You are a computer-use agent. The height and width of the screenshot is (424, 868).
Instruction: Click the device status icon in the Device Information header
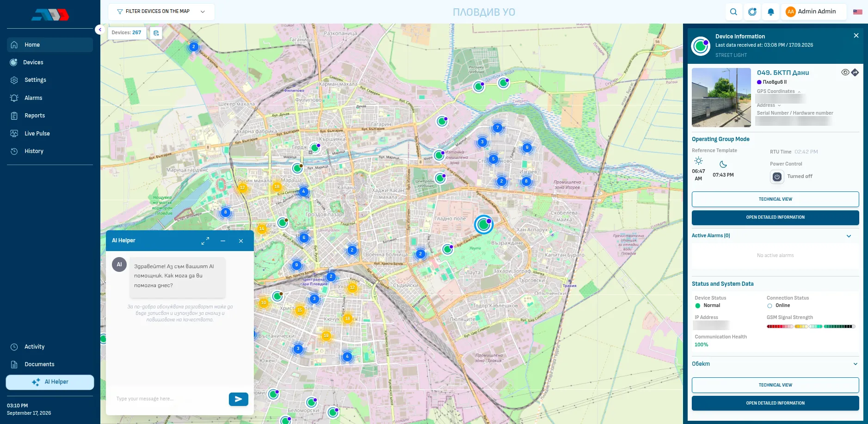[x=701, y=46]
